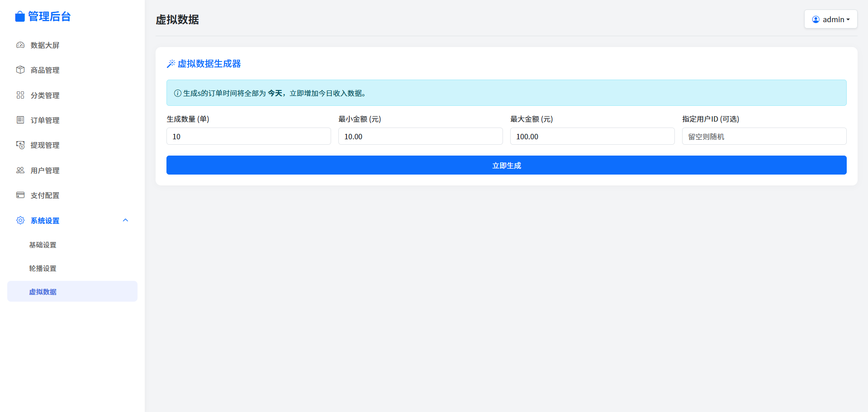The width and height of the screenshot is (868, 412).
Task: Focus the 生成数量 input field
Action: (x=248, y=137)
